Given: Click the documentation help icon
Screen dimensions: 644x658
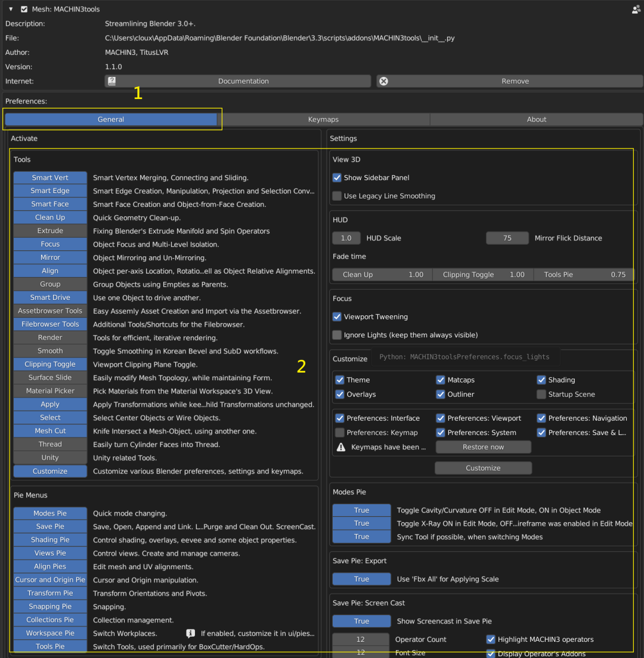Looking at the screenshot, I should (x=112, y=81).
